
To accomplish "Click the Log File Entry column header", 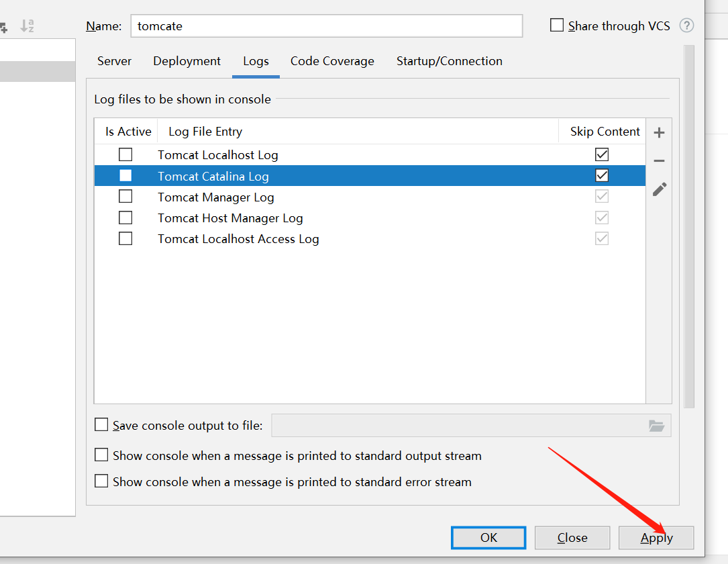I will tap(358, 132).
